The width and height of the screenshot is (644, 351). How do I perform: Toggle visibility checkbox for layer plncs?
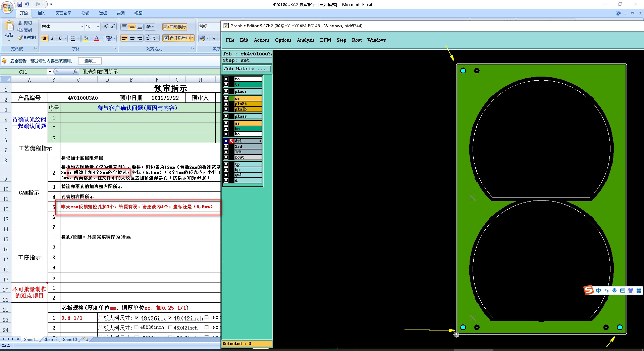(x=226, y=91)
